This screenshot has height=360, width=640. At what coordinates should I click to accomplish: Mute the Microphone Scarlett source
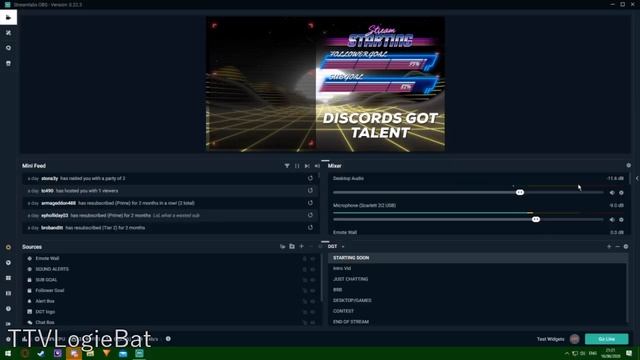click(x=612, y=220)
